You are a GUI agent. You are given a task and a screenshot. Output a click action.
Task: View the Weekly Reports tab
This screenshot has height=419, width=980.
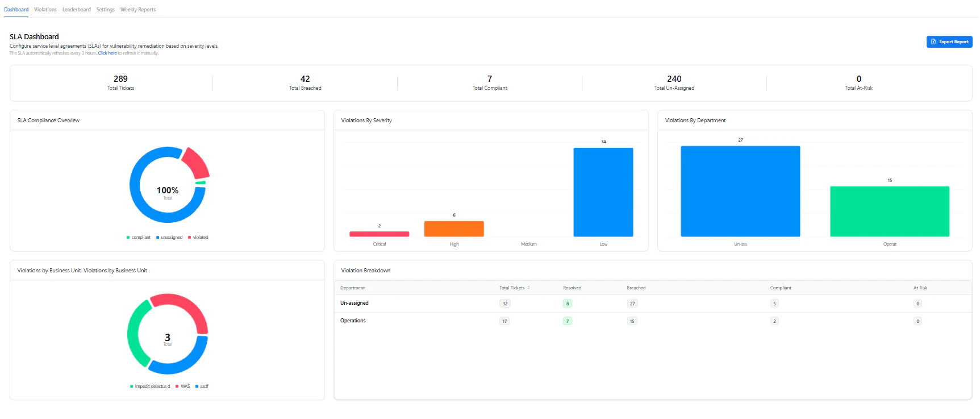point(138,10)
